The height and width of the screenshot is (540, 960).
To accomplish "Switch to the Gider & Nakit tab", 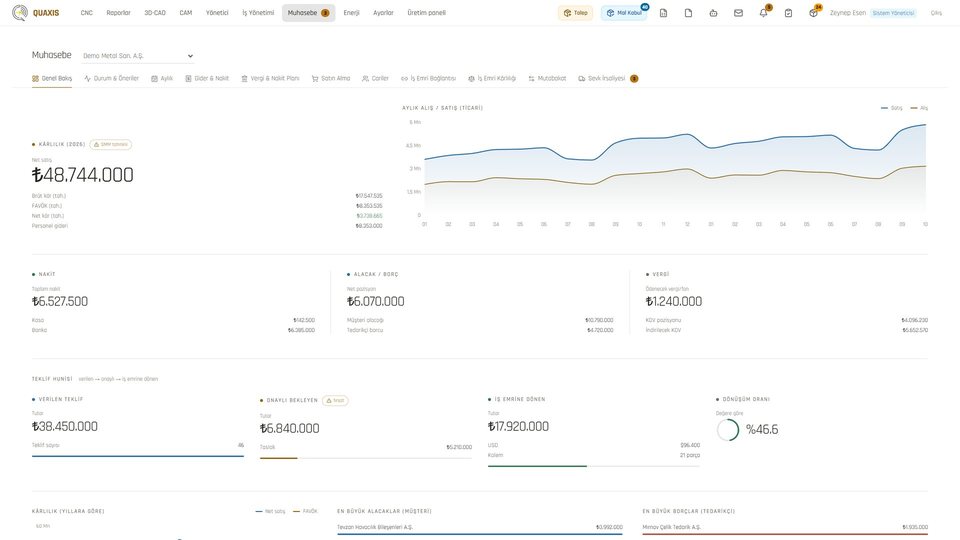I will pyautogui.click(x=207, y=78).
